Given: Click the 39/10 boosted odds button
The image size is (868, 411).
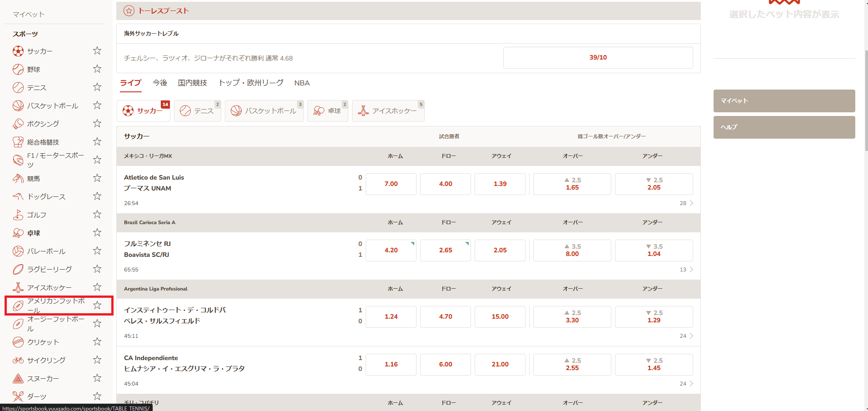Looking at the screenshot, I should coord(598,58).
